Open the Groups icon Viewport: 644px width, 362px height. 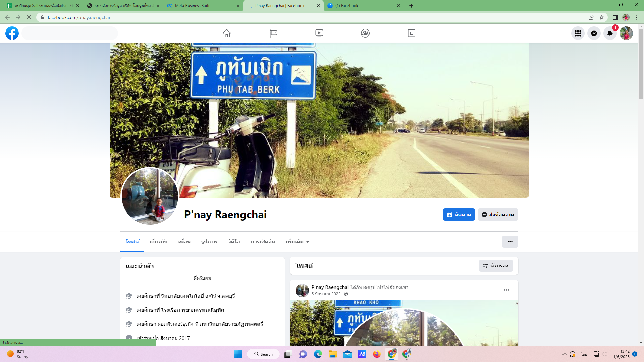[365, 33]
